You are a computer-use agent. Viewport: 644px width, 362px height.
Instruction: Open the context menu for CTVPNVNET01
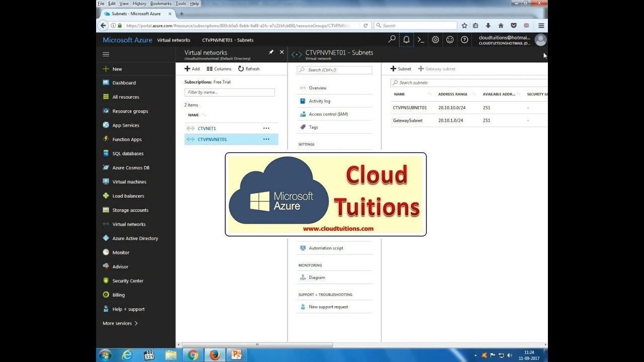(266, 139)
